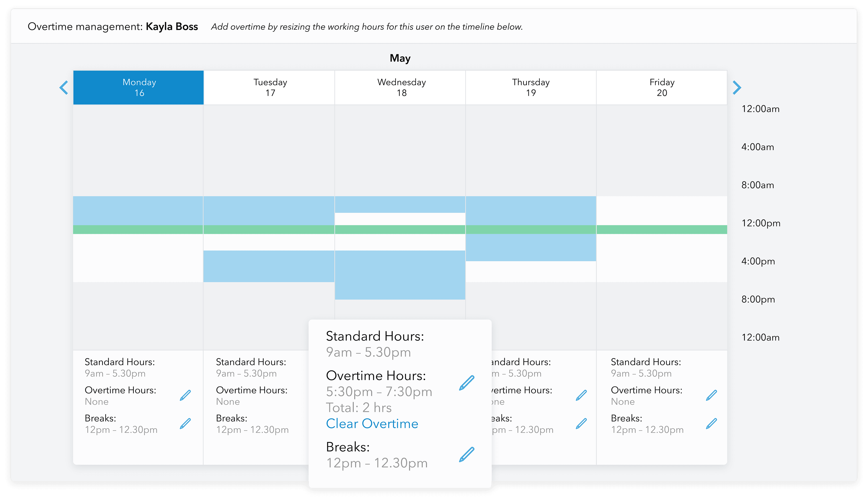
Task: Edit breaks in Wednesday popup
Action: 467,455
